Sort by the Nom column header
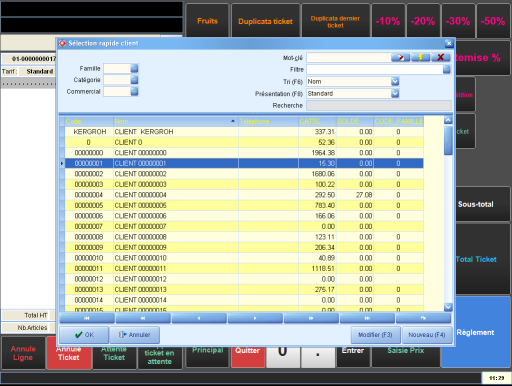This screenshot has height=386, width=512. (176, 121)
